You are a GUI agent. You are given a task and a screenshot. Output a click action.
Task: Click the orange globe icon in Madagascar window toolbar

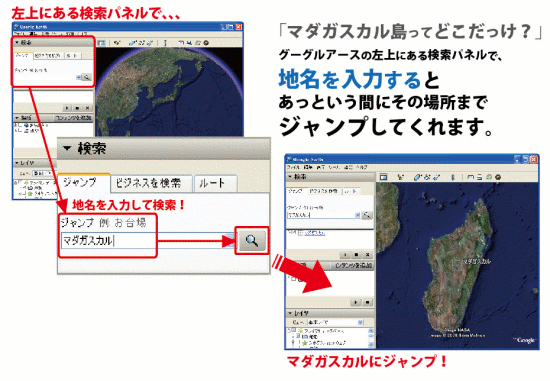[x=498, y=177]
